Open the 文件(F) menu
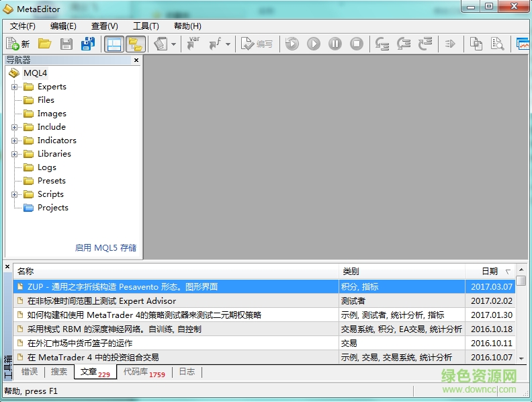Image resolution: width=532 pixels, height=402 pixels. point(23,26)
